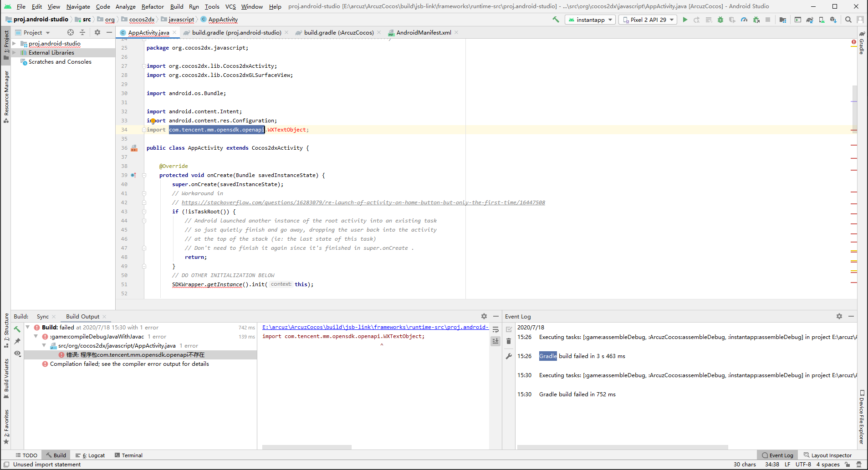This screenshot has height=470, width=868.
Task: Toggle scroll to end in build output
Action: pos(495,341)
